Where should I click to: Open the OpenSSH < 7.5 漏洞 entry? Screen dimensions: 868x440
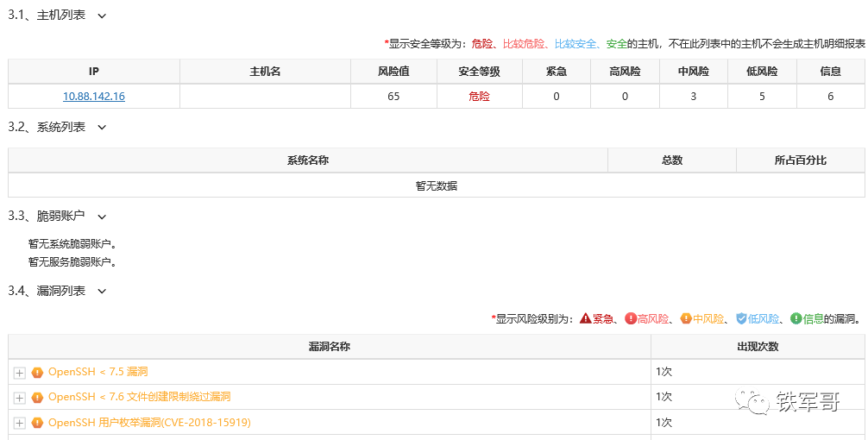pos(98,372)
